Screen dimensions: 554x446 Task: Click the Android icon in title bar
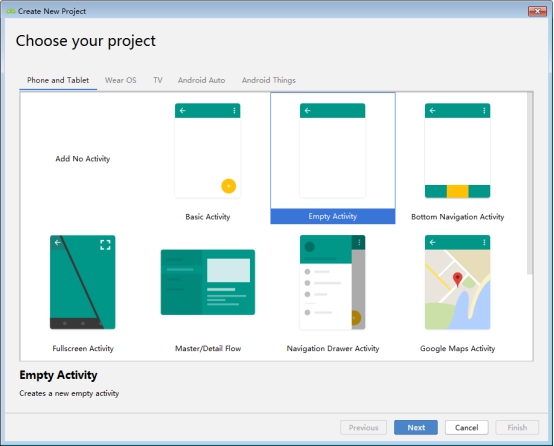[x=11, y=11]
